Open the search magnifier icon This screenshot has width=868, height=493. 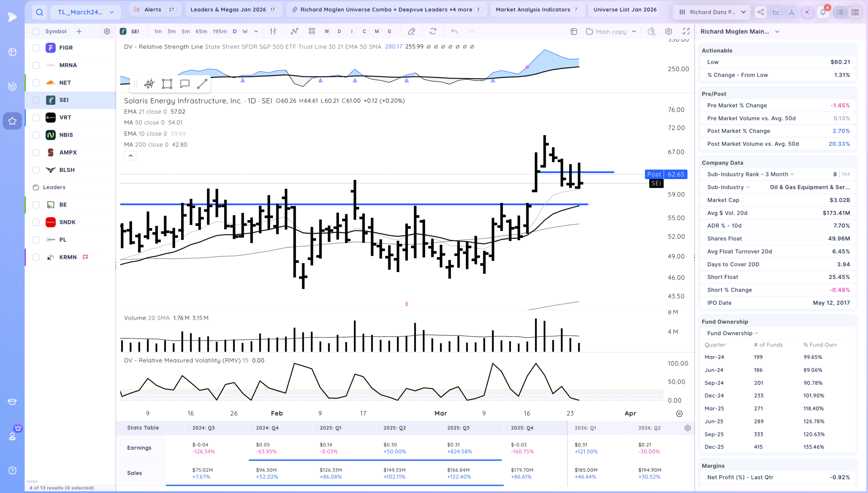pyautogui.click(x=40, y=12)
